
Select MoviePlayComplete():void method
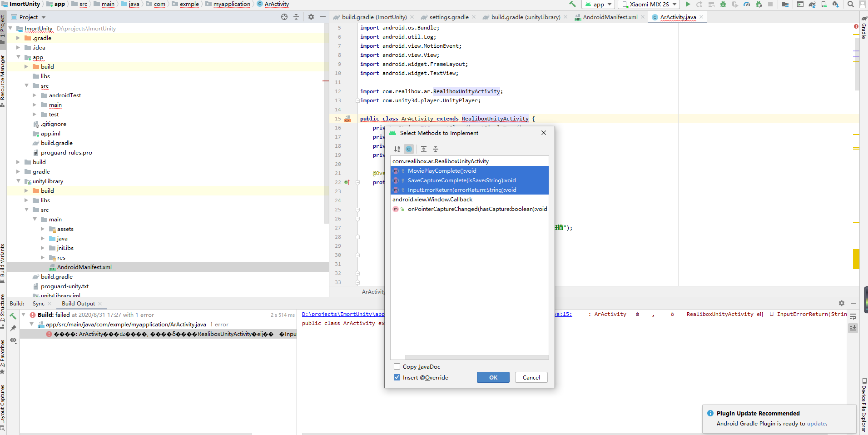click(x=470, y=171)
